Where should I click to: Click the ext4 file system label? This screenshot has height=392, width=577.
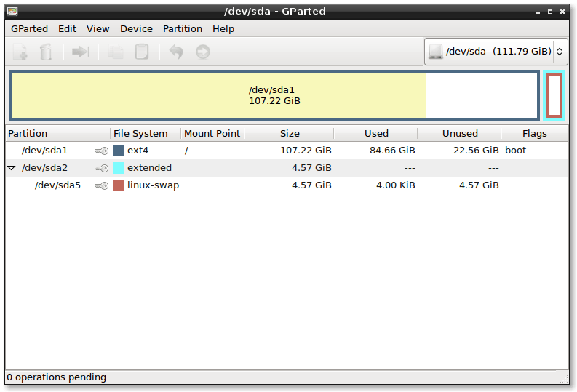[x=138, y=151]
